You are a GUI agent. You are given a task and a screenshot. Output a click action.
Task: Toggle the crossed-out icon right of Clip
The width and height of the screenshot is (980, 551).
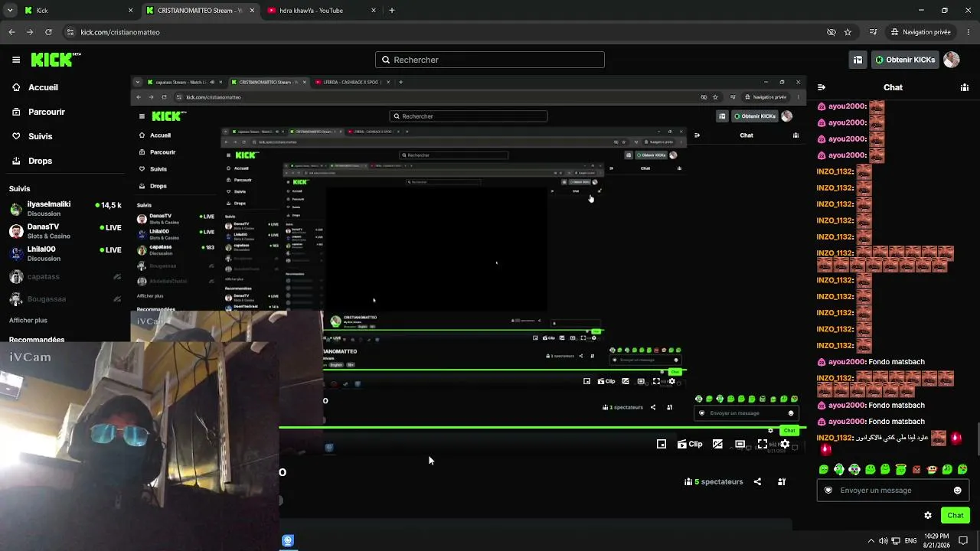717,444
